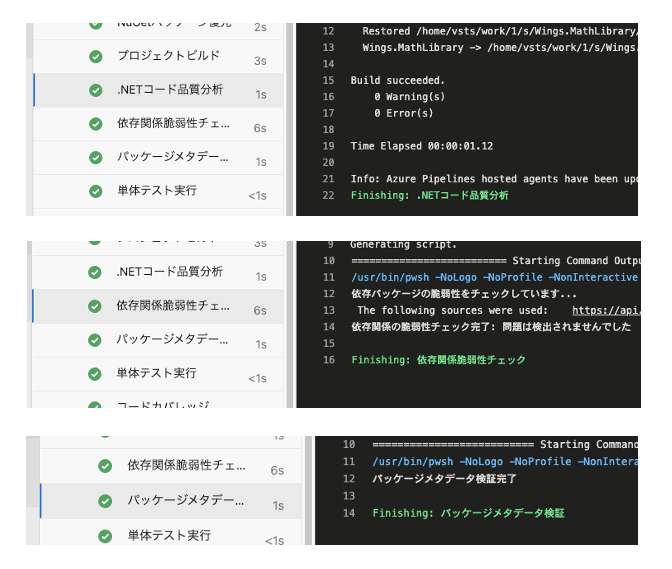Viewport: 672px width, 569px height.
Task: Click the "Time Elapsed 00:00:01.12" log line
Action: 421,146
